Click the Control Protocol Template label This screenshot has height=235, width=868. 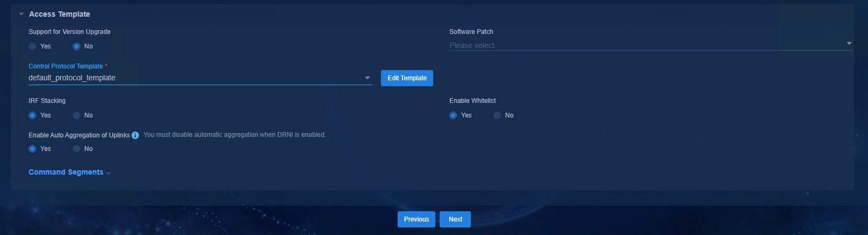click(x=66, y=66)
